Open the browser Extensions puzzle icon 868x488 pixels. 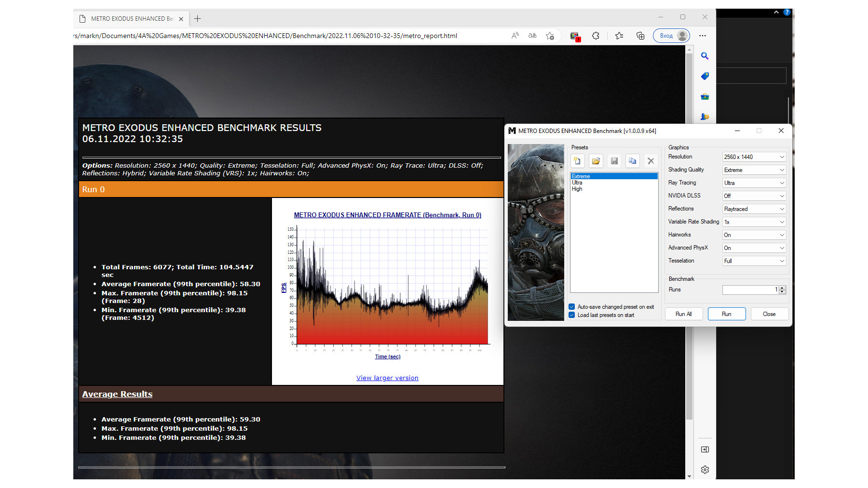tap(596, 36)
